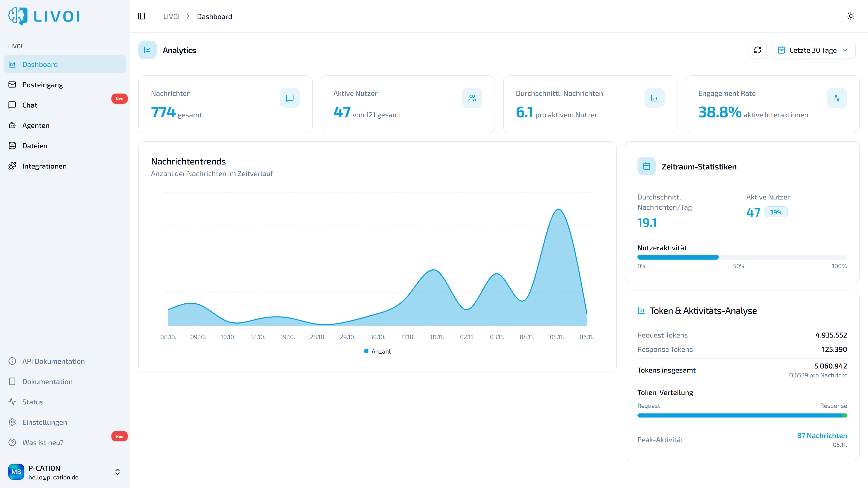Click the Token & Aktivitäts-Analyse chart icon

[641, 311]
